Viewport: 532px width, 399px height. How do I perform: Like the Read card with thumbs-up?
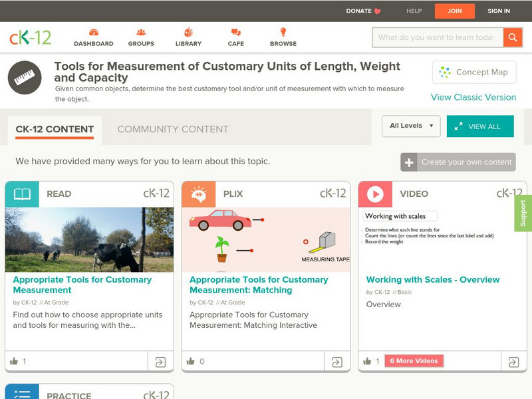14,361
